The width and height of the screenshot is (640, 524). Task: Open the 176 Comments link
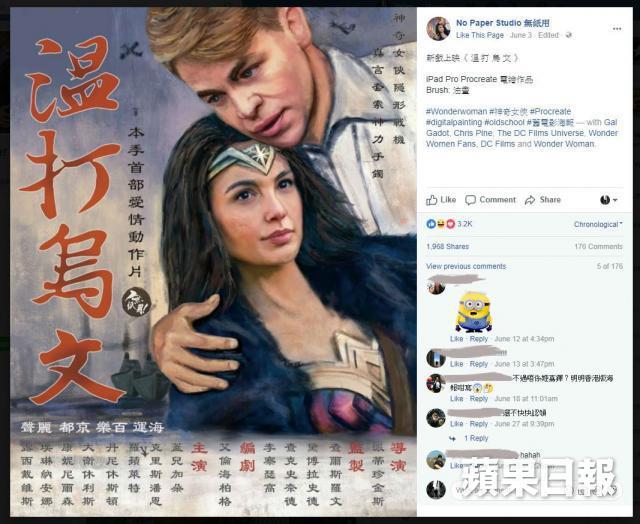598,246
